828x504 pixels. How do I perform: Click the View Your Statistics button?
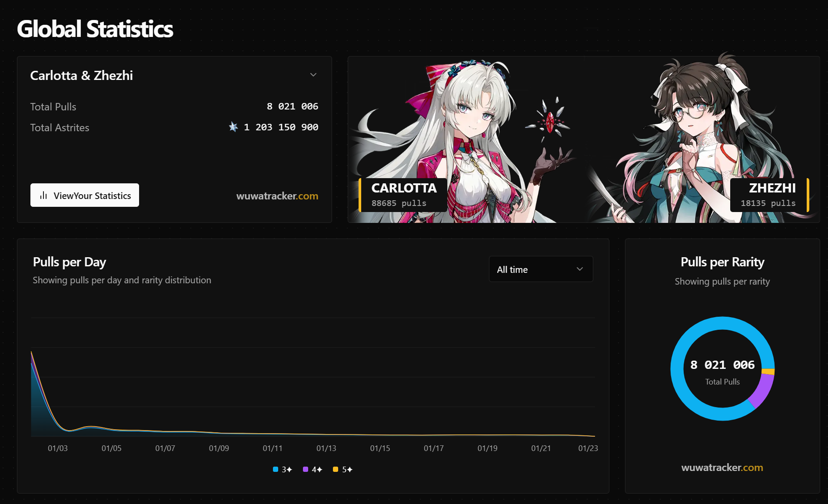85,195
